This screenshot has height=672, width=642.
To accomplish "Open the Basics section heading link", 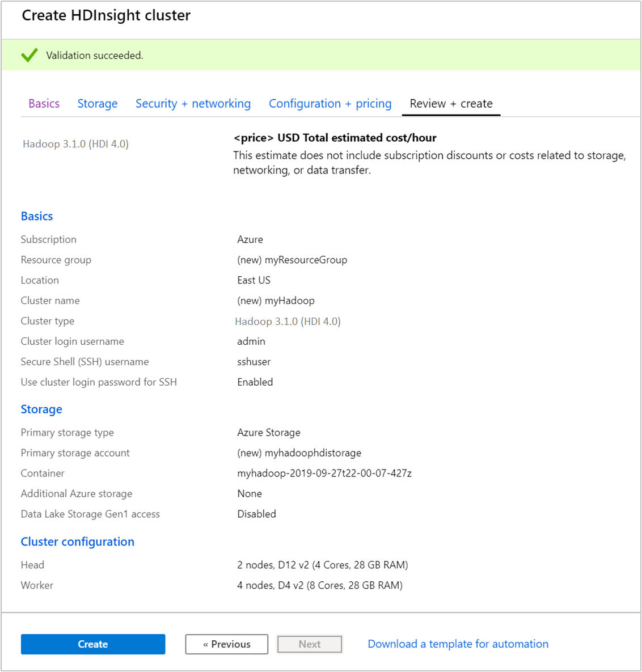I will (x=36, y=216).
